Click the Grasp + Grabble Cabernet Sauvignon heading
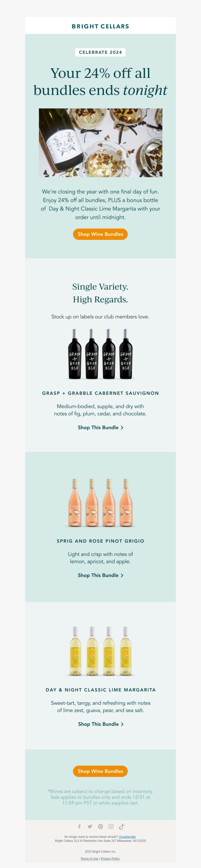 click(x=100, y=393)
